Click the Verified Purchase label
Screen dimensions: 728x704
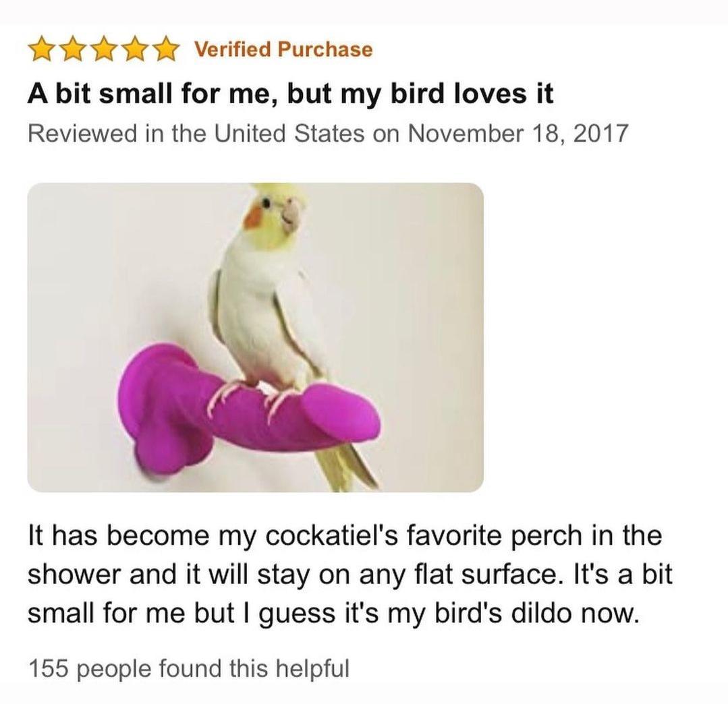(283, 49)
